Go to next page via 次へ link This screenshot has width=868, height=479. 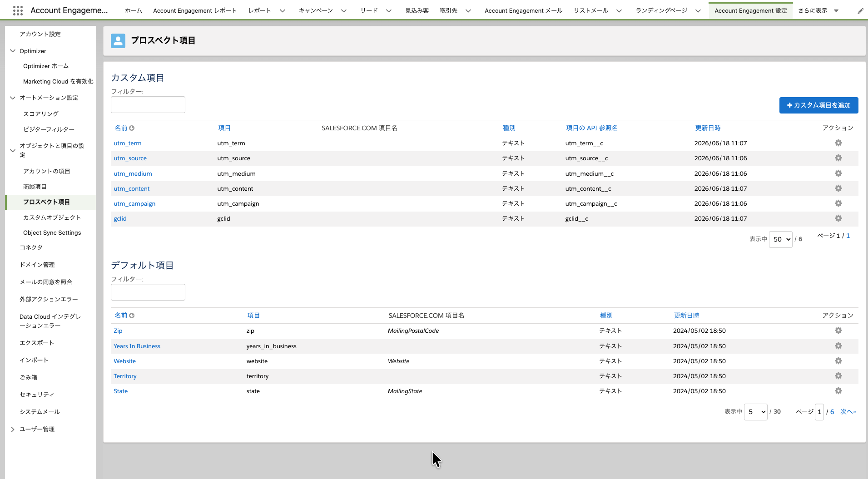(x=848, y=412)
